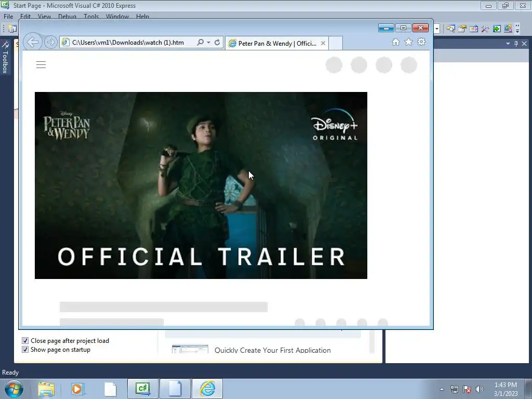This screenshot has height=399, width=532.
Task: Open the Object Browser toolbar icon
Action: (474, 29)
